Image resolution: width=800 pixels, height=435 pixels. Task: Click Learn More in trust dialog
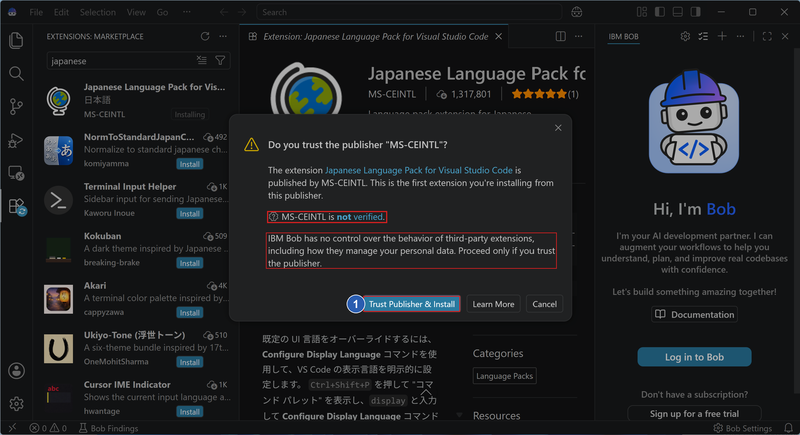pyautogui.click(x=493, y=304)
